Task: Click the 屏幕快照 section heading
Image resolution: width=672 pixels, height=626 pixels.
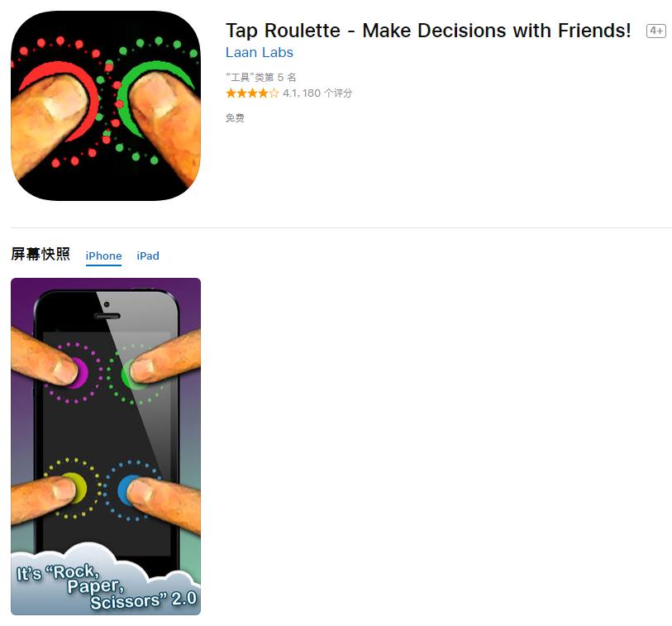Action: click(x=41, y=254)
